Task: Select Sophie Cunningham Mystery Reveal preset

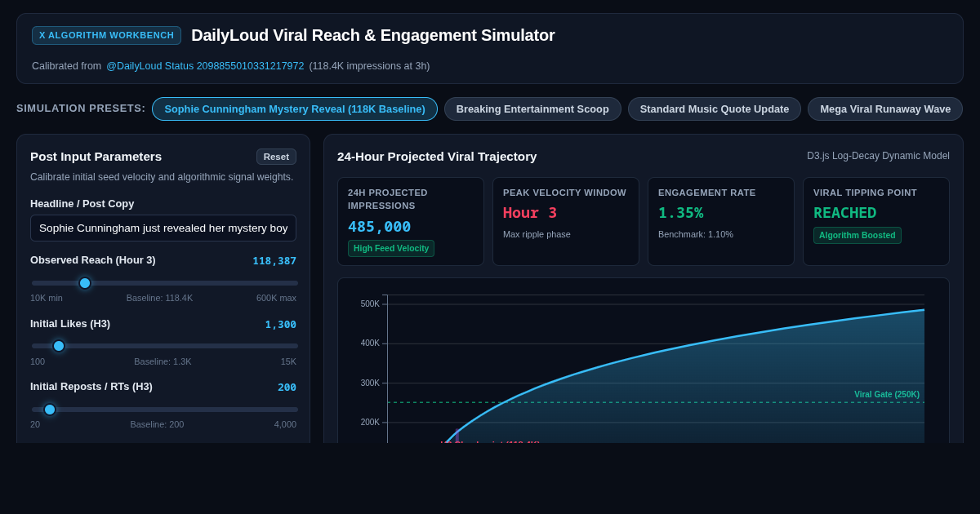Action: pyautogui.click(x=295, y=109)
